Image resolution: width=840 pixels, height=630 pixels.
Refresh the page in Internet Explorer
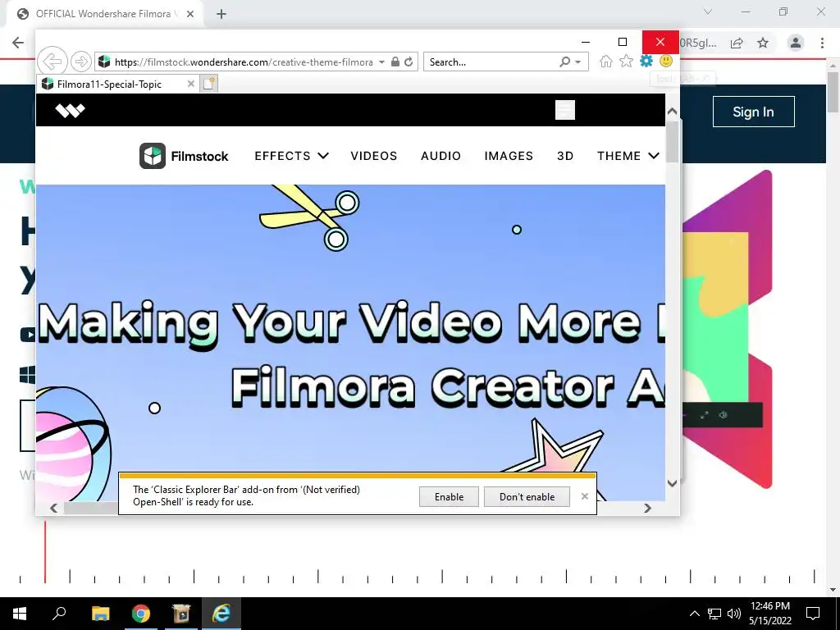point(409,62)
